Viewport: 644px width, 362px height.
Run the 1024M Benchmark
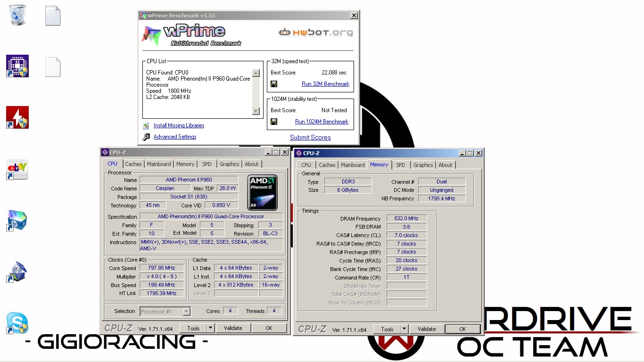point(322,122)
